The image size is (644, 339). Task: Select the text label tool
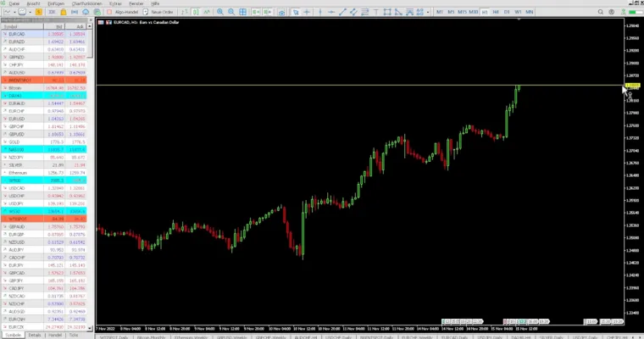375,12
